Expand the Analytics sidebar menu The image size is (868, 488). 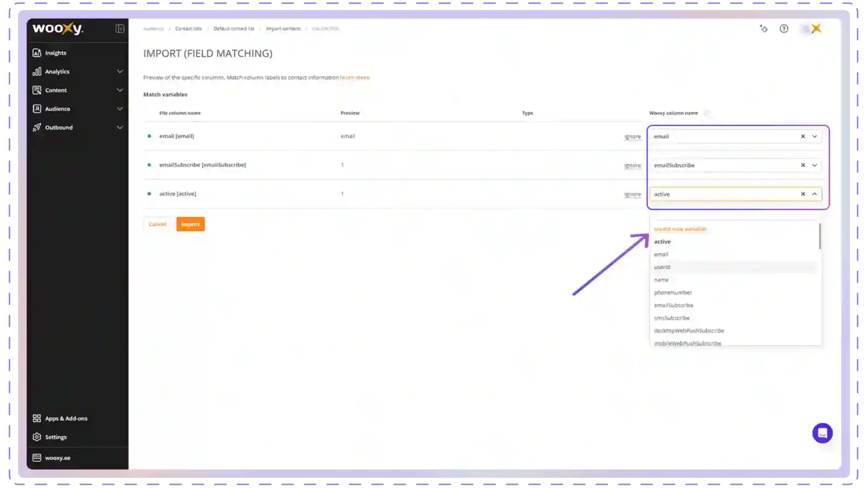120,72
